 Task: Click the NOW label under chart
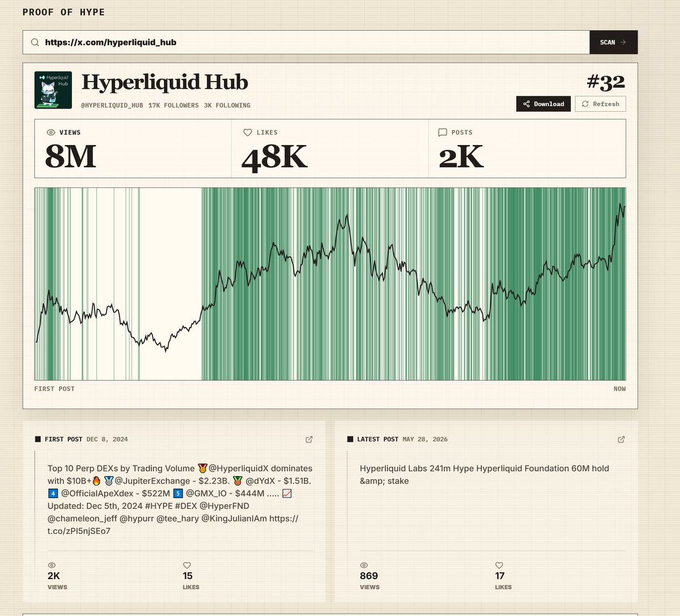click(x=619, y=389)
